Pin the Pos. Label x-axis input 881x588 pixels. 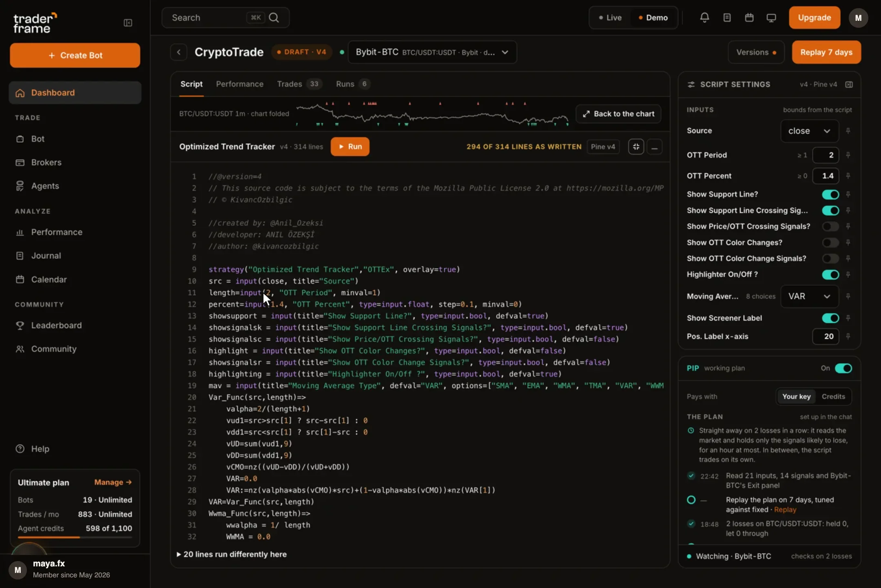(x=848, y=336)
